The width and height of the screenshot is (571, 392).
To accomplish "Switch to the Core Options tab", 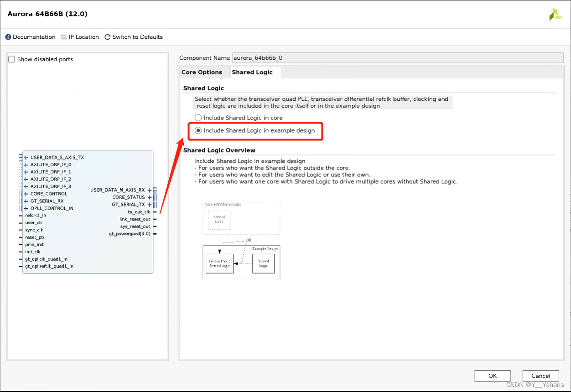I will [202, 72].
